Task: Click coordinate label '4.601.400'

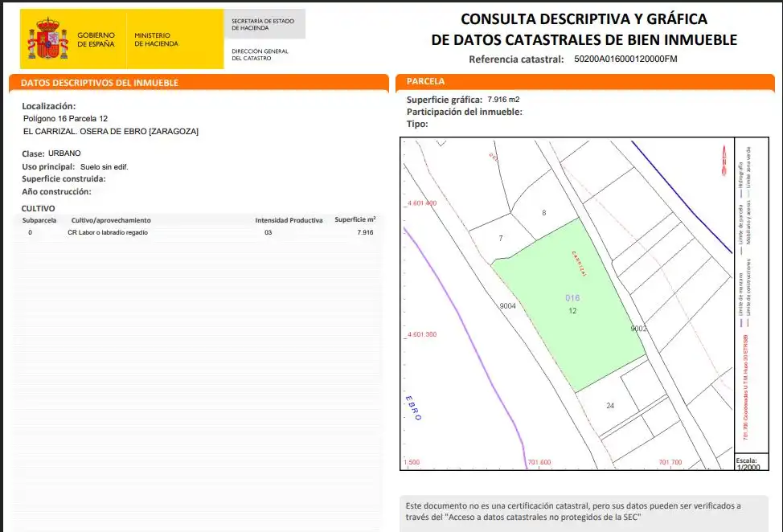Action: click(422, 203)
